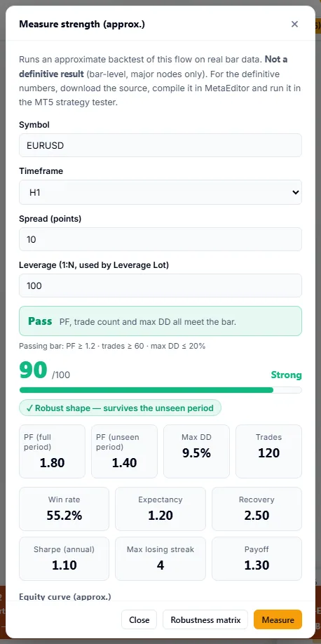
Task: Click the orange Measure button
Action: tap(278, 619)
